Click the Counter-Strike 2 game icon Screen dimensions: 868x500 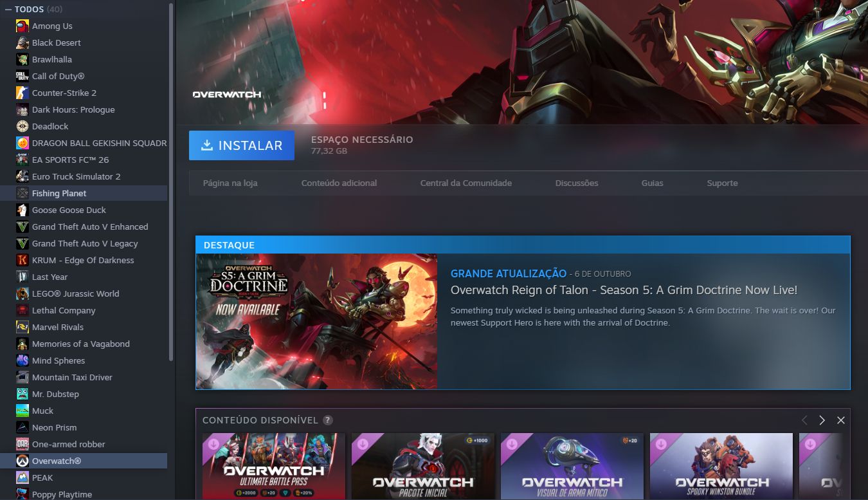(x=23, y=93)
